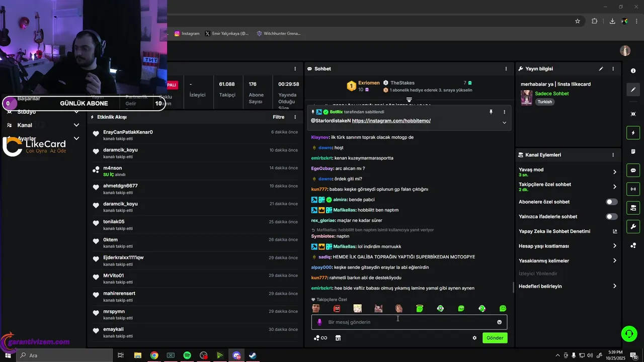Click the Sadece Sohbet category thumbnail
Image resolution: width=644 pixels, height=362 pixels.
(x=526, y=98)
